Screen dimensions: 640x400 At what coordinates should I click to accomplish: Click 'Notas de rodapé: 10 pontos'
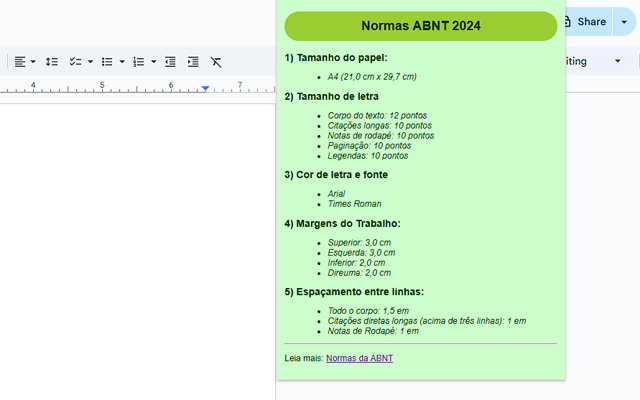coord(380,136)
